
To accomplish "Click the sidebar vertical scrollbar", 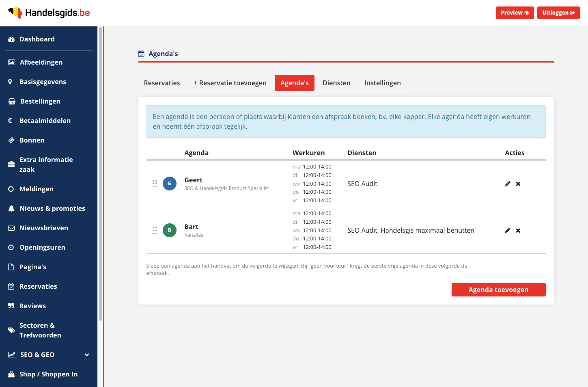I will (101, 174).
